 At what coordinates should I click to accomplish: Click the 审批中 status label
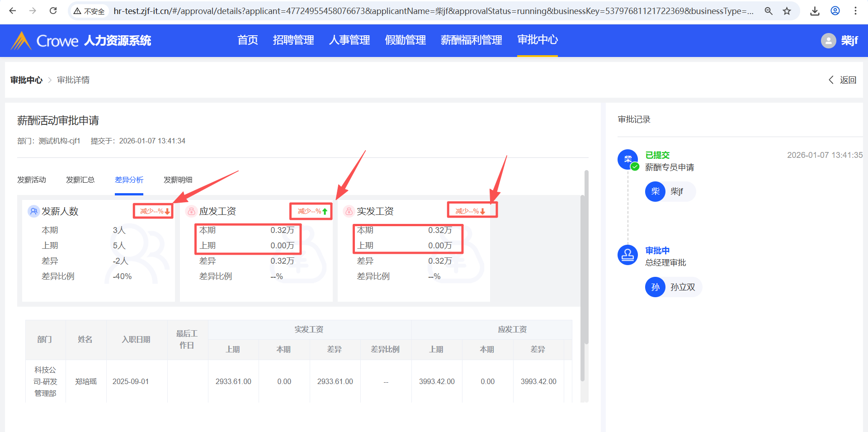click(x=657, y=251)
